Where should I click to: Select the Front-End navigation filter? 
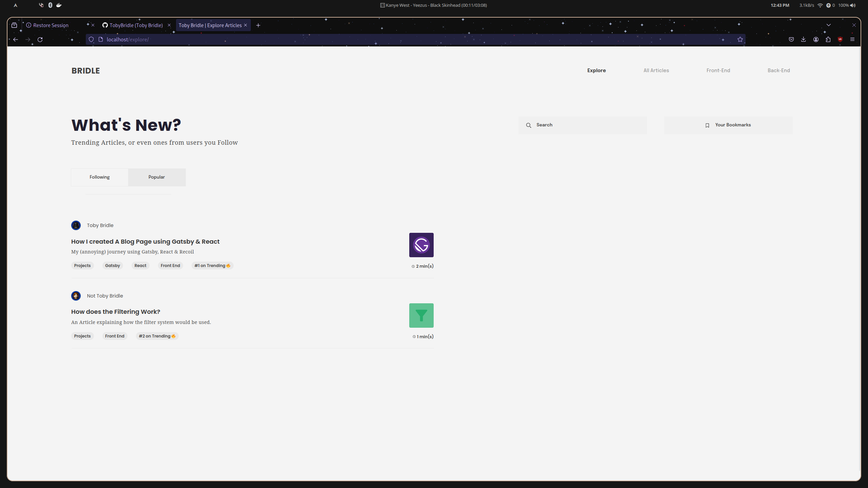pyautogui.click(x=718, y=70)
